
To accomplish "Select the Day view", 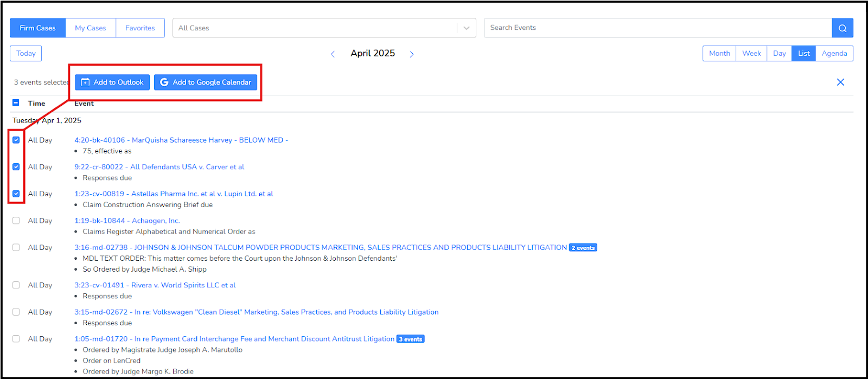I will pos(780,53).
